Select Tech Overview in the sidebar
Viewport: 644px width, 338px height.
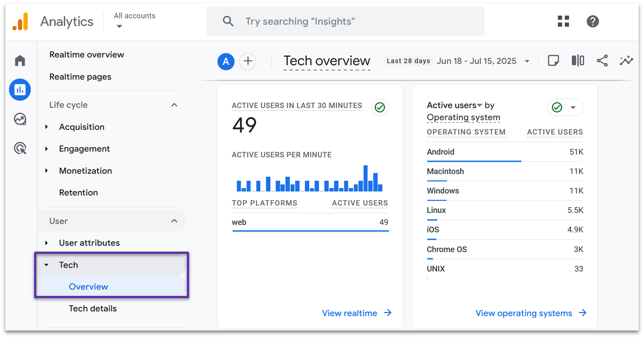89,287
